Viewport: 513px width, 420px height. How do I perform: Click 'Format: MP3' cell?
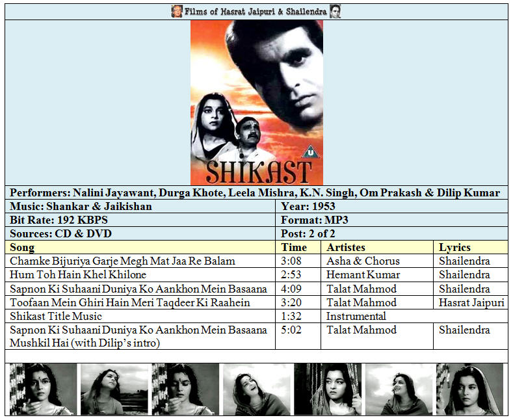pos(392,220)
